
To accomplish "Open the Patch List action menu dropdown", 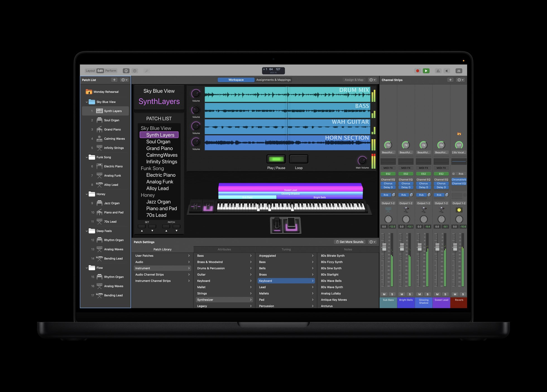I will coord(124,80).
